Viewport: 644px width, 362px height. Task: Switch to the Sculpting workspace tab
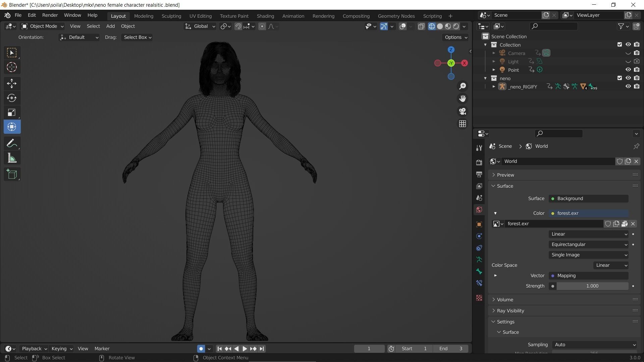tap(171, 16)
